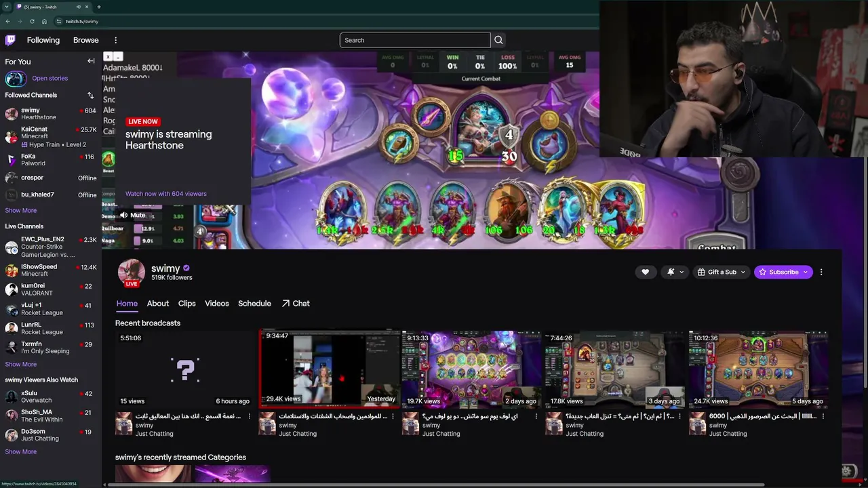This screenshot has height=488, width=868.
Task: Open the 10:12:36 broadcast thumbnail
Action: 759,369
